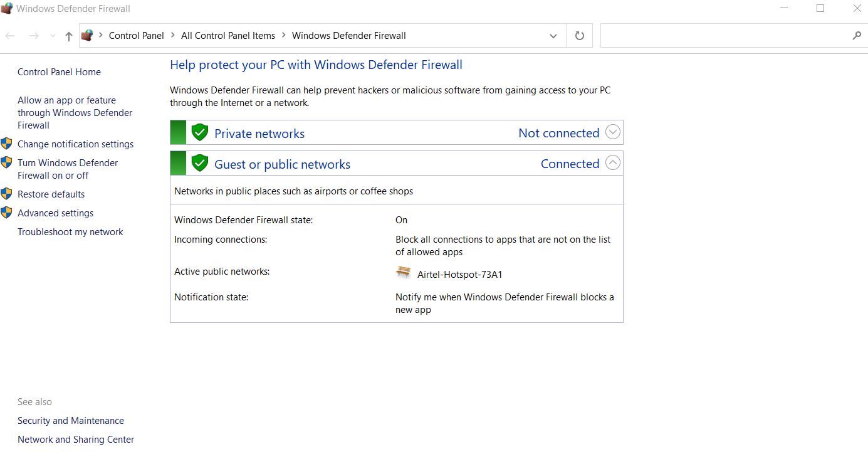Go up one level with Up arrow
868x454 pixels.
pyautogui.click(x=69, y=36)
